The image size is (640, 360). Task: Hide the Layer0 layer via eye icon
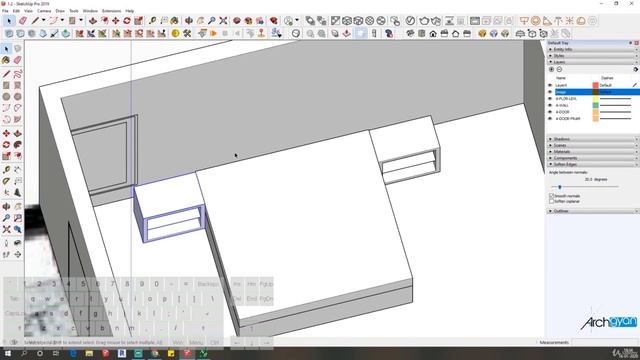click(550, 85)
